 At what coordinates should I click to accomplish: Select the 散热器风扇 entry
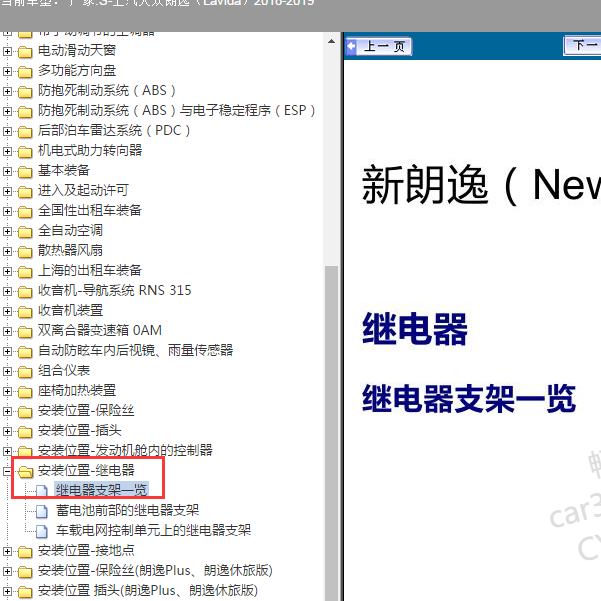70,251
